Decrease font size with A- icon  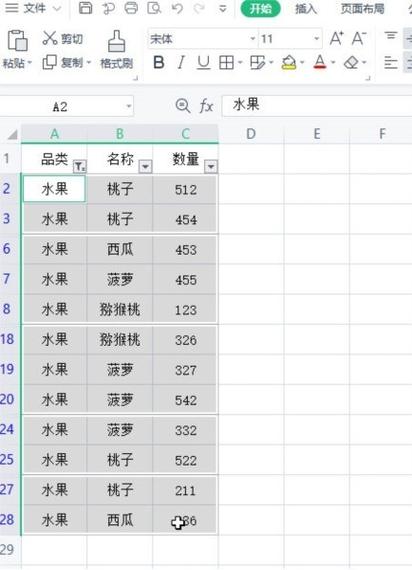pos(359,39)
